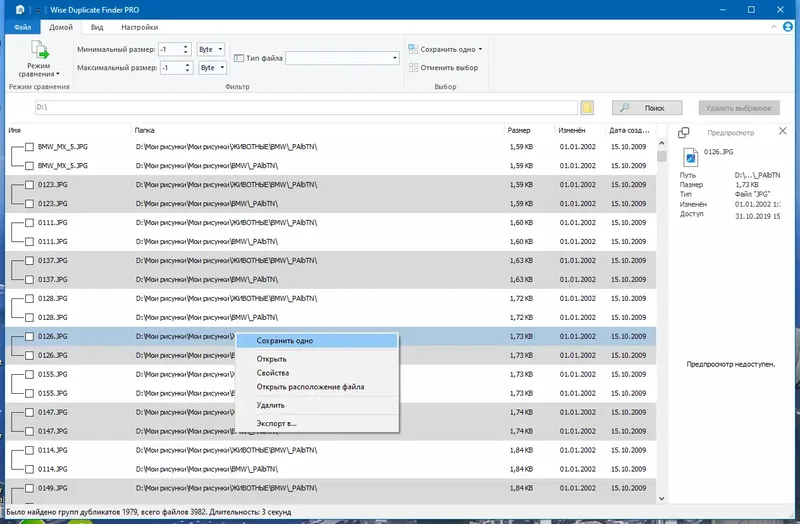Close the Предпросмотр preview panel

tap(783, 132)
